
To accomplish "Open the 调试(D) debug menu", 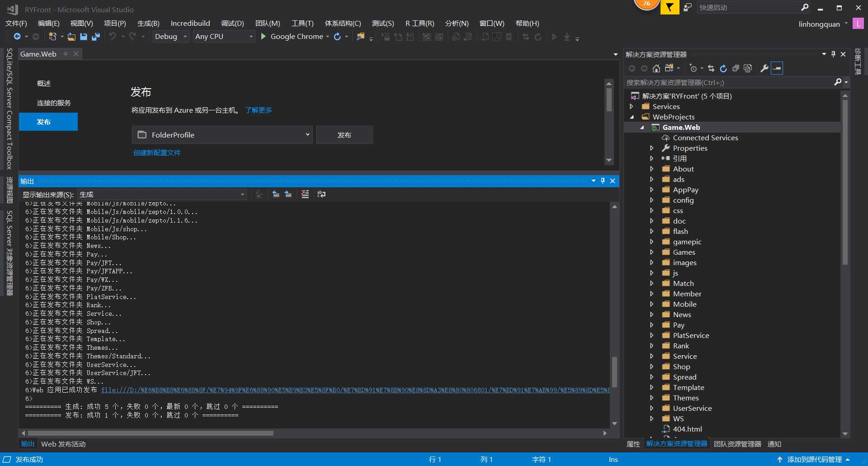I will point(232,24).
